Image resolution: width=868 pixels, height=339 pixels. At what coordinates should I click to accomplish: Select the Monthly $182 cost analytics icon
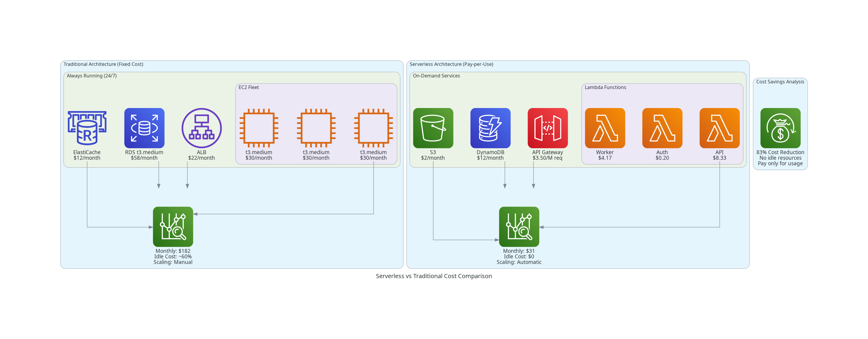pyautogui.click(x=173, y=227)
